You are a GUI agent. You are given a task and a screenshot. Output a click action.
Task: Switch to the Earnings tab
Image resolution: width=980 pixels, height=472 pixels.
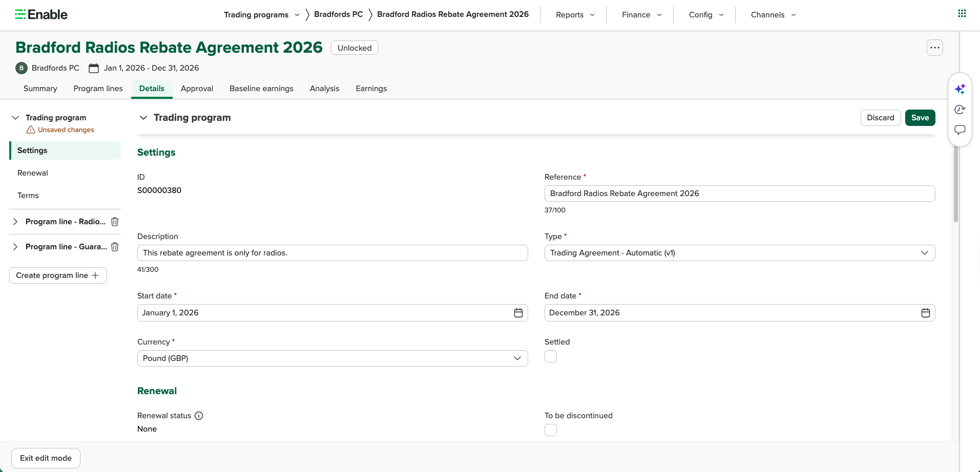click(x=371, y=89)
